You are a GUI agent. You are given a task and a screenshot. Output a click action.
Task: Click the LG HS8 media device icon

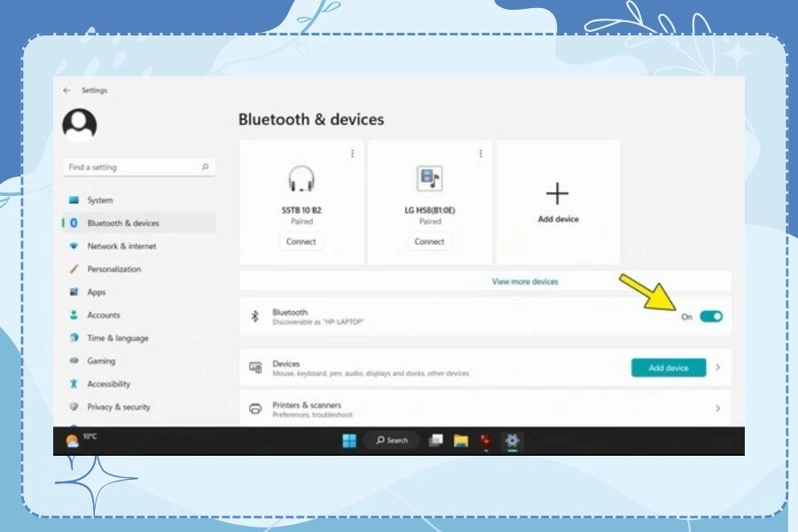coord(429,178)
